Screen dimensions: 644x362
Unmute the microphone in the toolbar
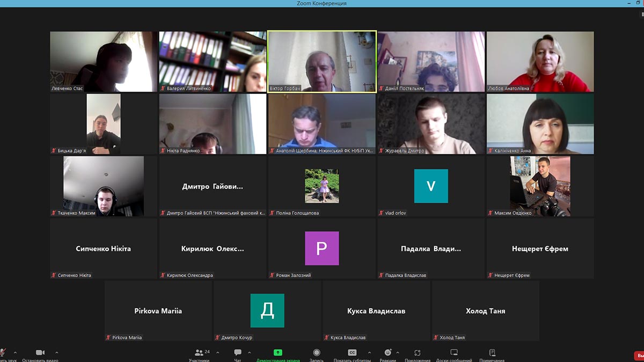coord(3,352)
